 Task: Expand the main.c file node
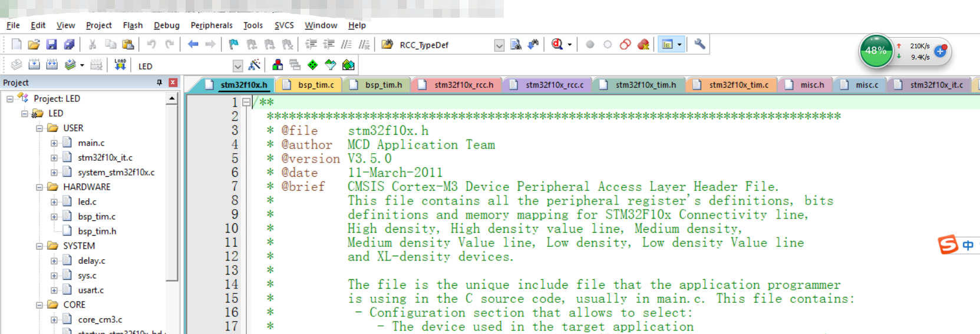pos(54,143)
